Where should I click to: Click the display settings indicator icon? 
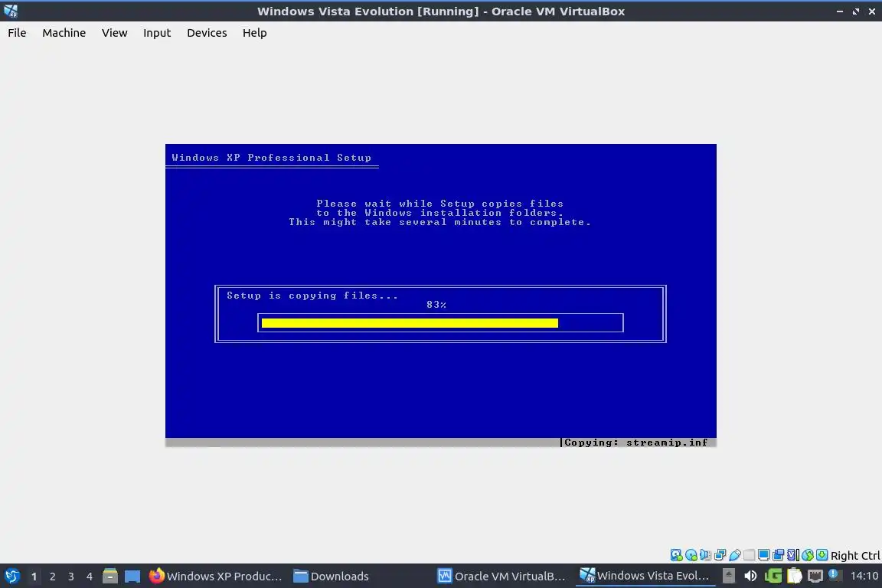pos(764,555)
